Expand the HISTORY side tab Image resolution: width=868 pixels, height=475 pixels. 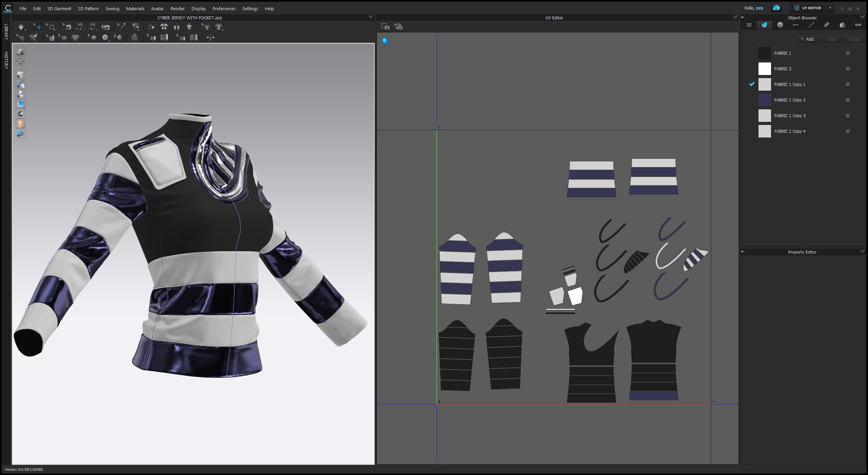pyautogui.click(x=6, y=60)
